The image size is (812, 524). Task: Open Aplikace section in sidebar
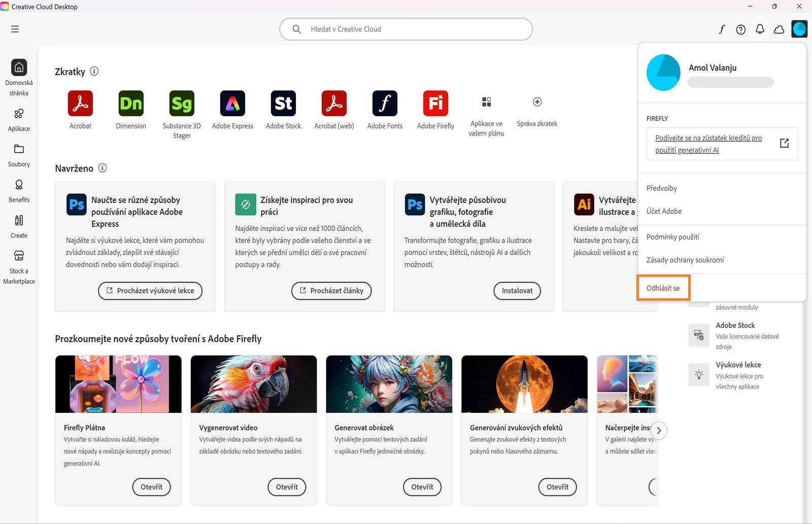[x=19, y=120]
